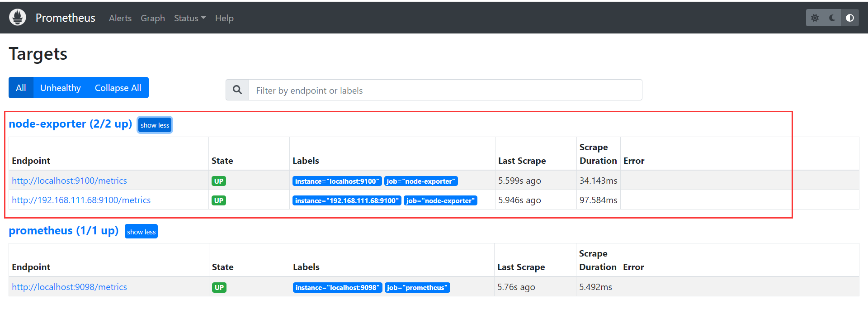Collapse prometheus group with show less
The width and height of the screenshot is (868, 314).
coord(142,232)
